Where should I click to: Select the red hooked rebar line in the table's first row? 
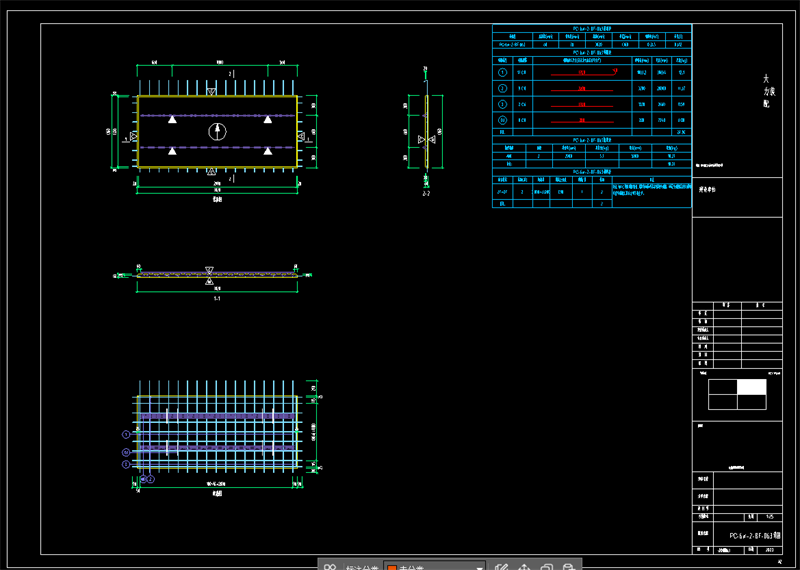coord(584,72)
